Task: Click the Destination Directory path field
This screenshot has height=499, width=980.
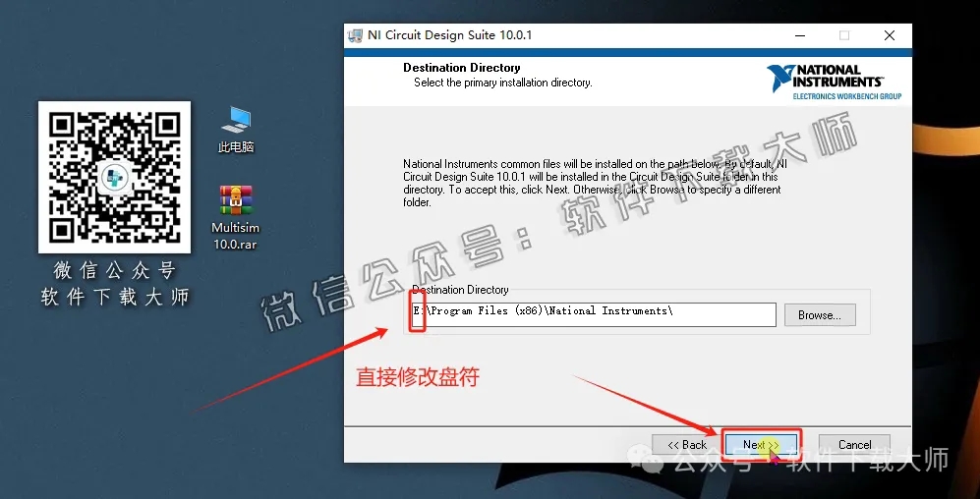Action: 593,314
